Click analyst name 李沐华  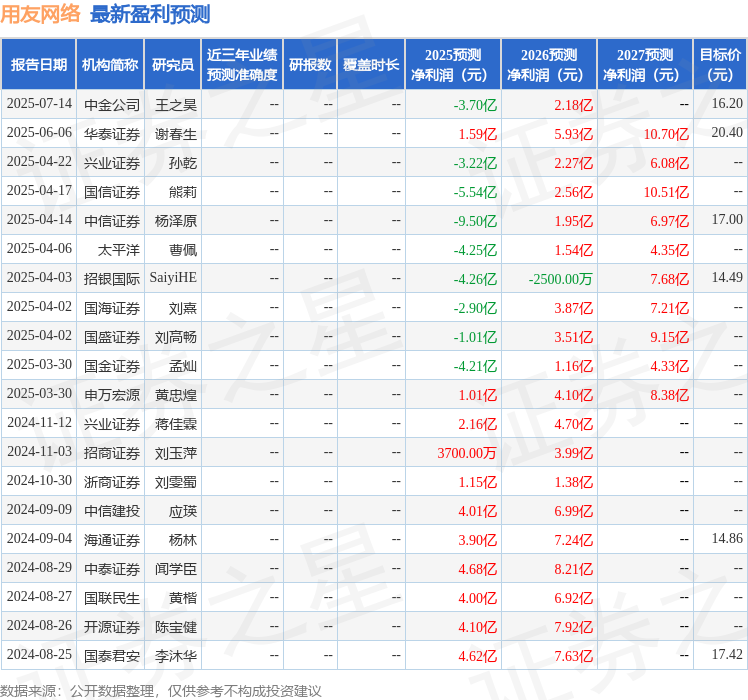pyautogui.click(x=176, y=656)
